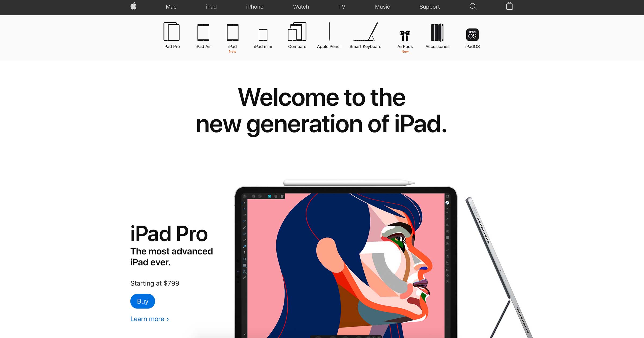Click the "iPad Pro" section heading
644x338 pixels.
click(x=169, y=234)
